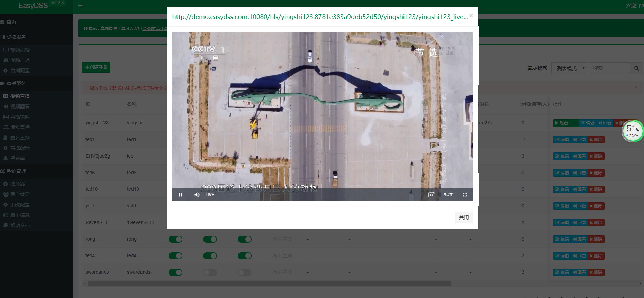644x298 pixels.
Task: Click 回看 in the swordands row
Action: (x=579, y=272)
